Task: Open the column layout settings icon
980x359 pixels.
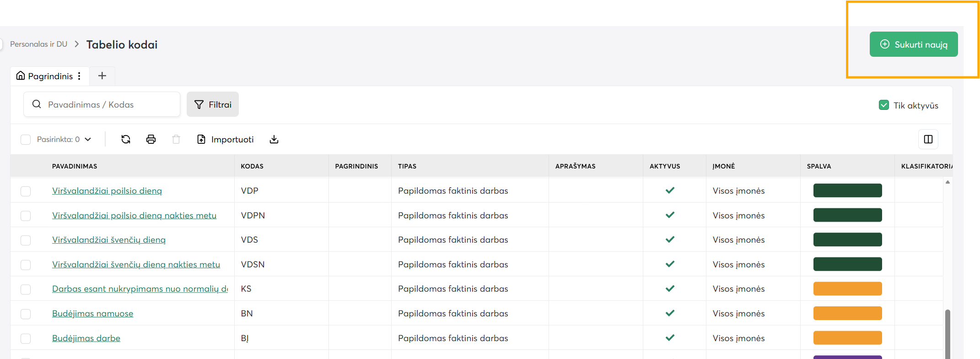Action: coord(928,139)
